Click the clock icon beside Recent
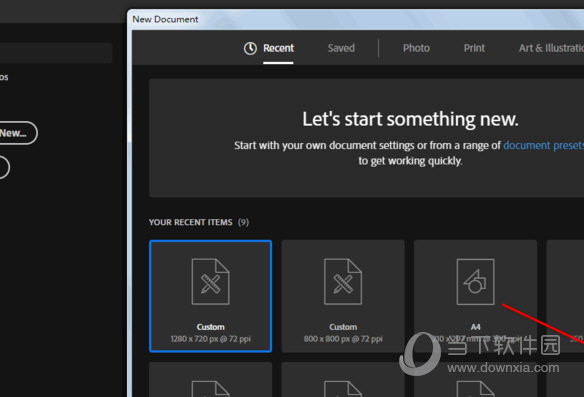The image size is (584, 397). (250, 48)
